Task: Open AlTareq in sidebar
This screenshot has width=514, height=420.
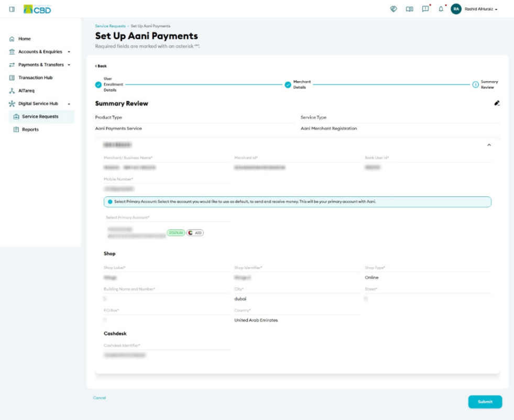Action: tap(26, 91)
